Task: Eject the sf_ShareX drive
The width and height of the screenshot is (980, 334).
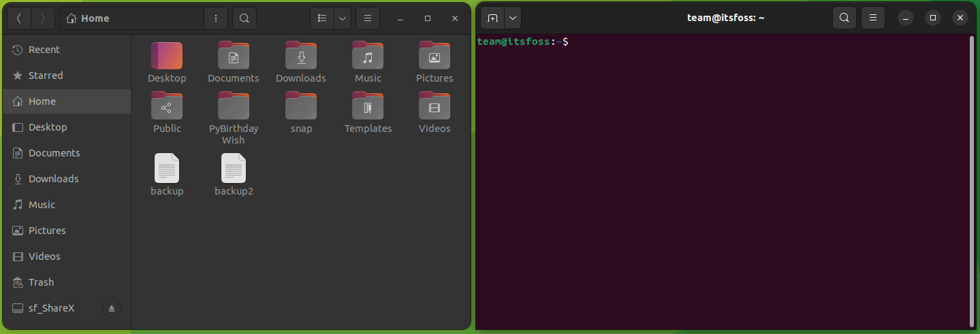Action: point(112,308)
